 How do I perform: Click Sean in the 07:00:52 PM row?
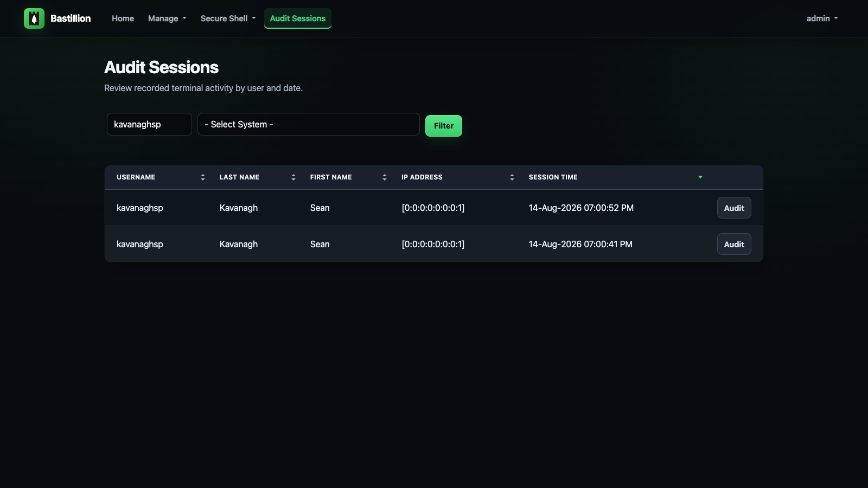click(x=320, y=208)
